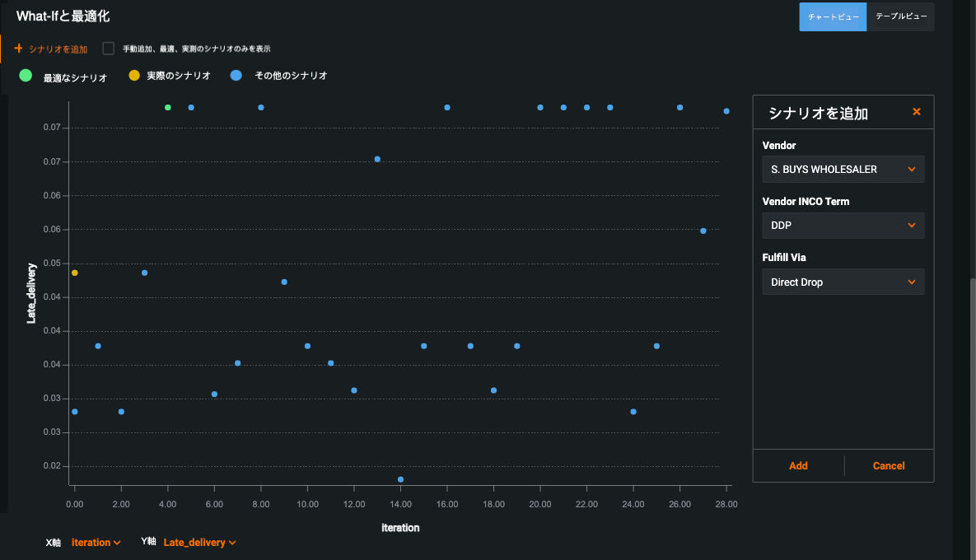Click the green 最適なシナリオ legend dot
Screen dimensions: 976x560
(x=26, y=76)
